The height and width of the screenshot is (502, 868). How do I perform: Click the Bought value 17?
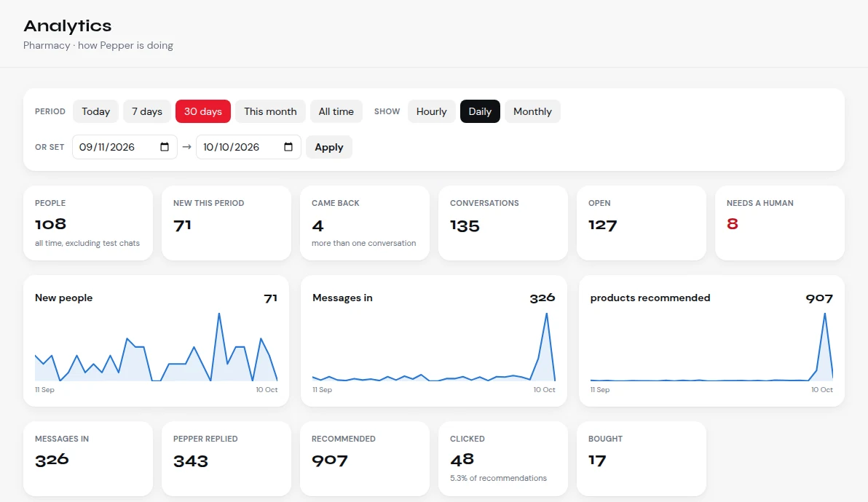[x=597, y=461]
